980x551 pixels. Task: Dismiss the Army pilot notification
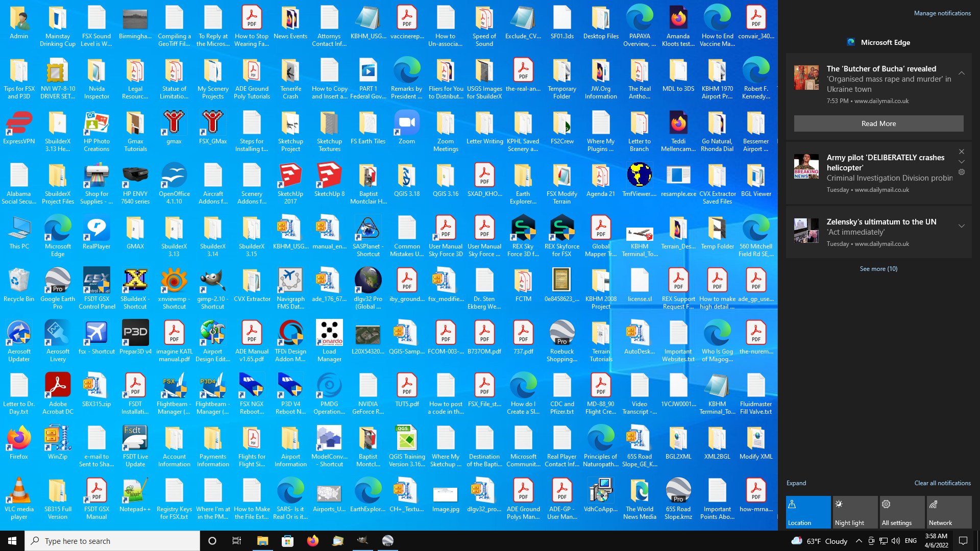(x=962, y=152)
